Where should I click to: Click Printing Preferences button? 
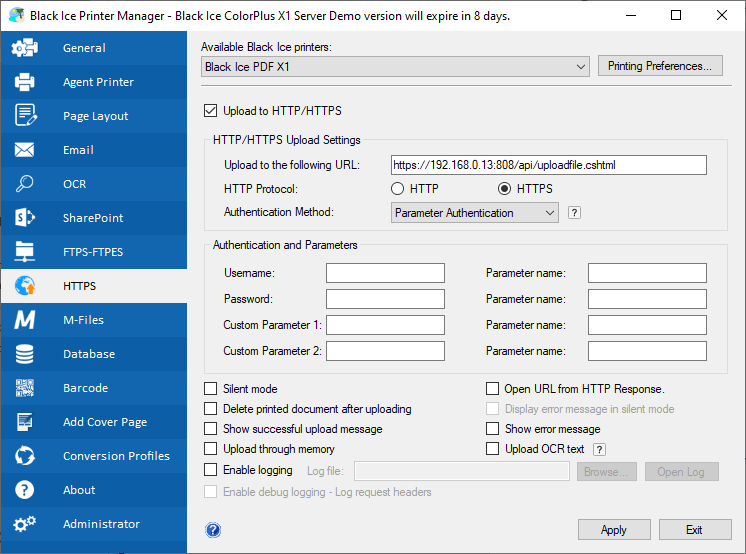(660, 66)
